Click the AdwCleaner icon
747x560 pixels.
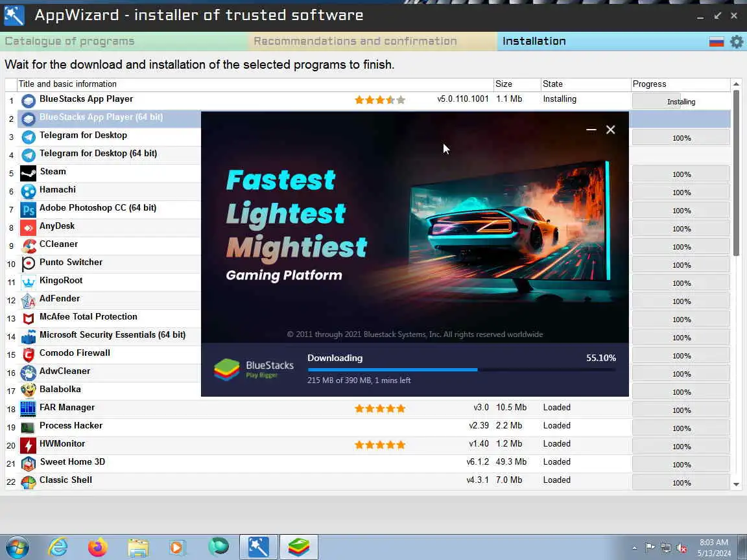[29, 373]
